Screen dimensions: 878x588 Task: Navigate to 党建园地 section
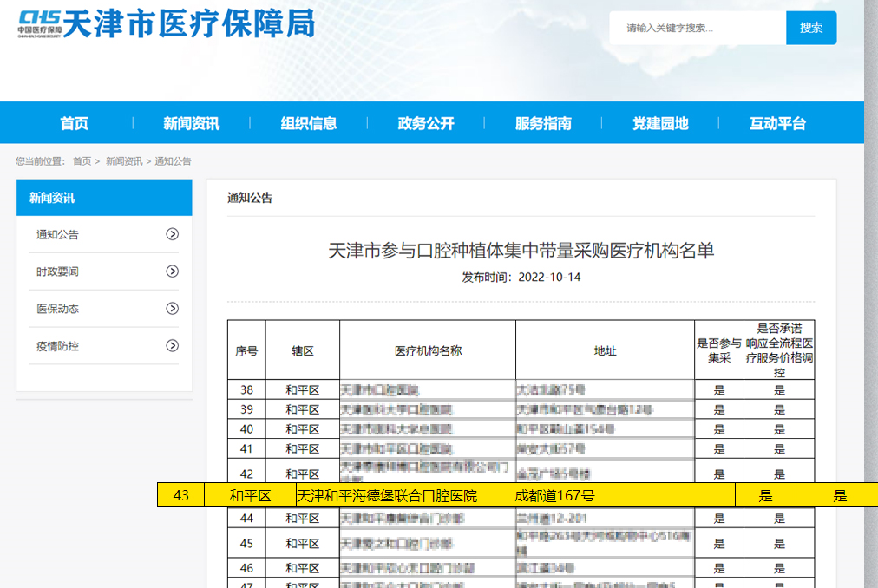(x=660, y=123)
